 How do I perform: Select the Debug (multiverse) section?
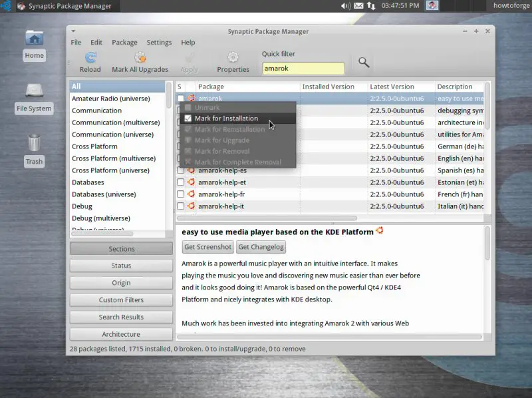tap(118, 218)
